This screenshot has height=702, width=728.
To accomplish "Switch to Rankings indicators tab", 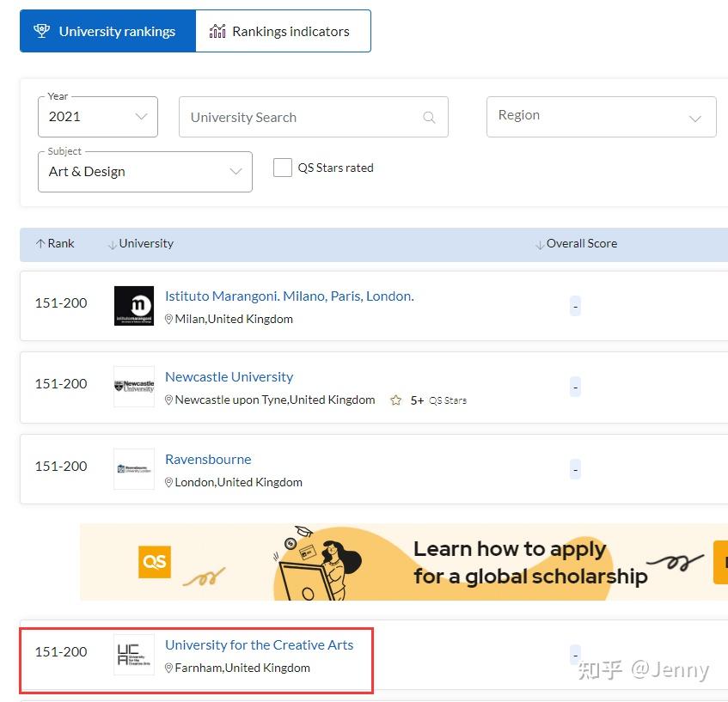I will (x=283, y=32).
